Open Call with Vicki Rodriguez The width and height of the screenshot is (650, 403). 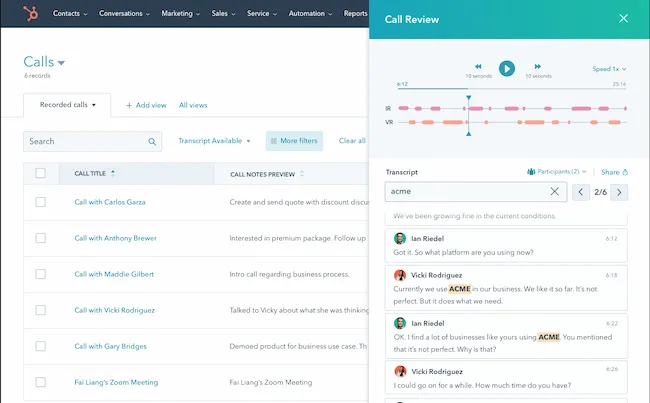(114, 310)
